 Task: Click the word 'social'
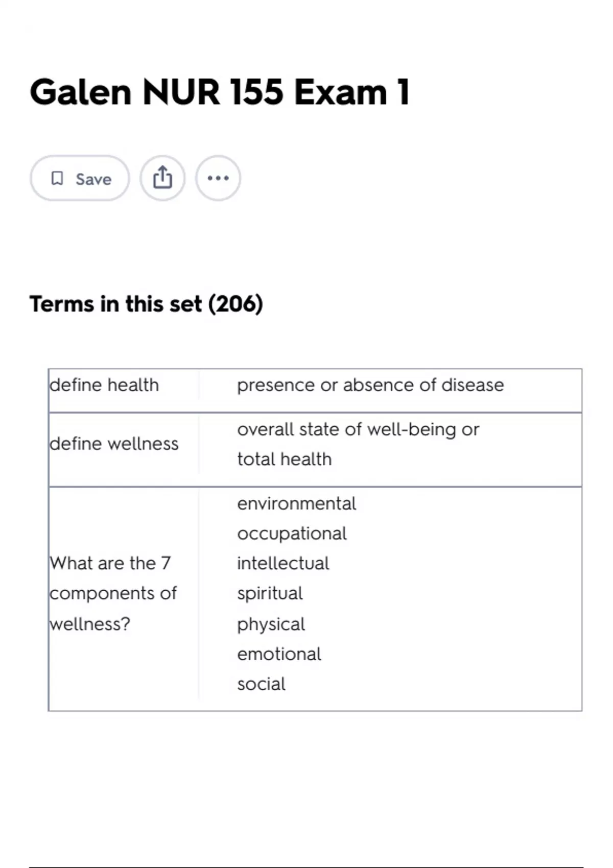pyautogui.click(x=261, y=684)
